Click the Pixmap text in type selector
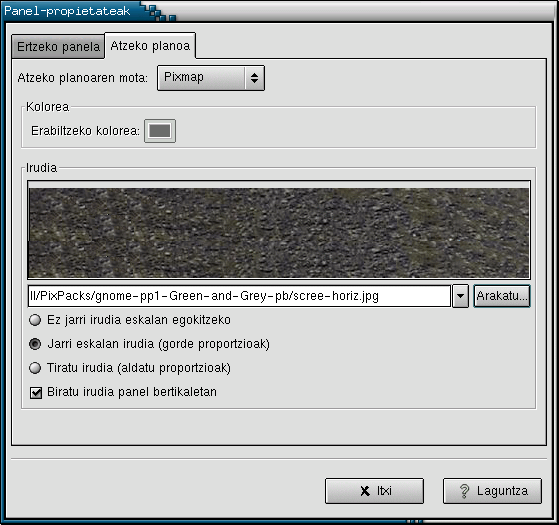559x525 pixels. (184, 77)
